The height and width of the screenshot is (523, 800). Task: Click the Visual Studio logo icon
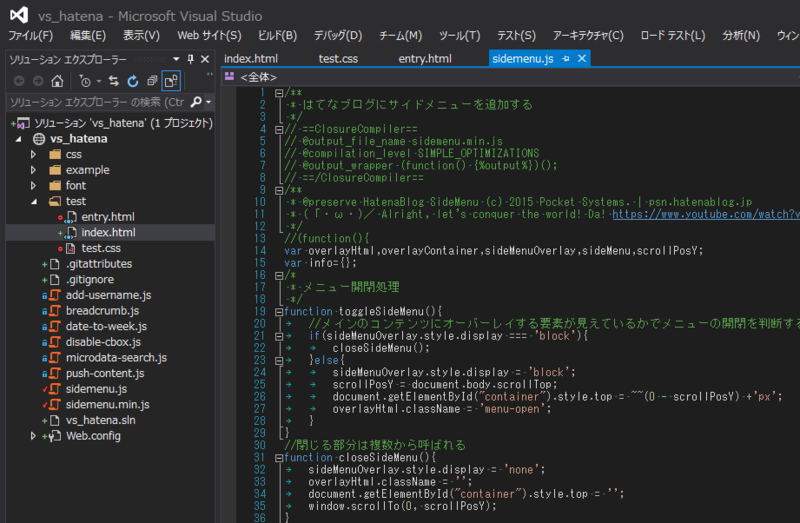pyautogui.click(x=19, y=15)
